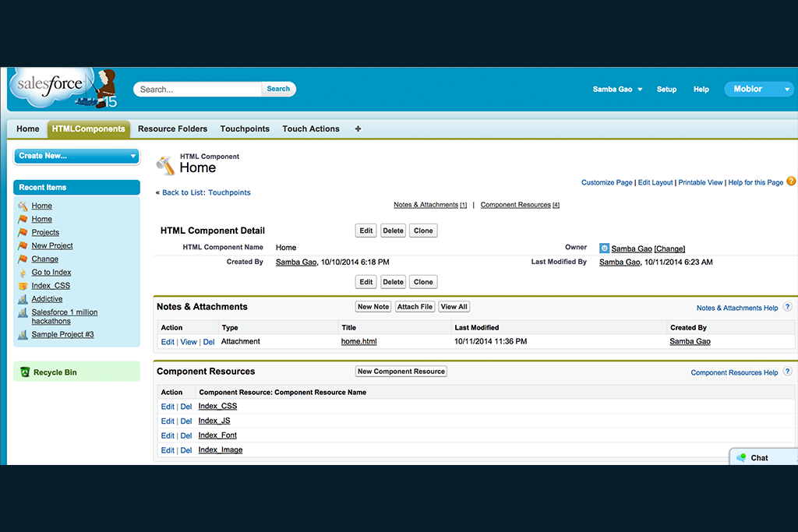
Task: Open the Moblor app dropdown
Action: point(759,89)
